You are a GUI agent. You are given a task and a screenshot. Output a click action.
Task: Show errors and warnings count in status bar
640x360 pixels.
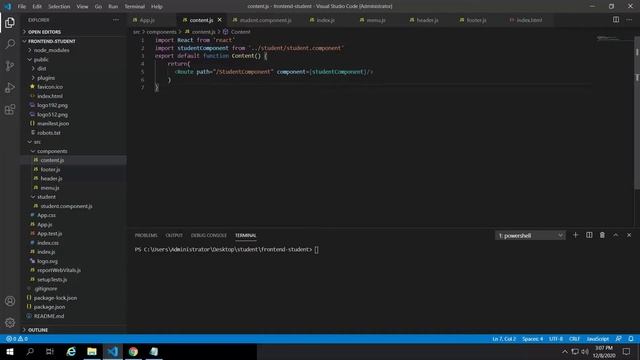coord(17,339)
